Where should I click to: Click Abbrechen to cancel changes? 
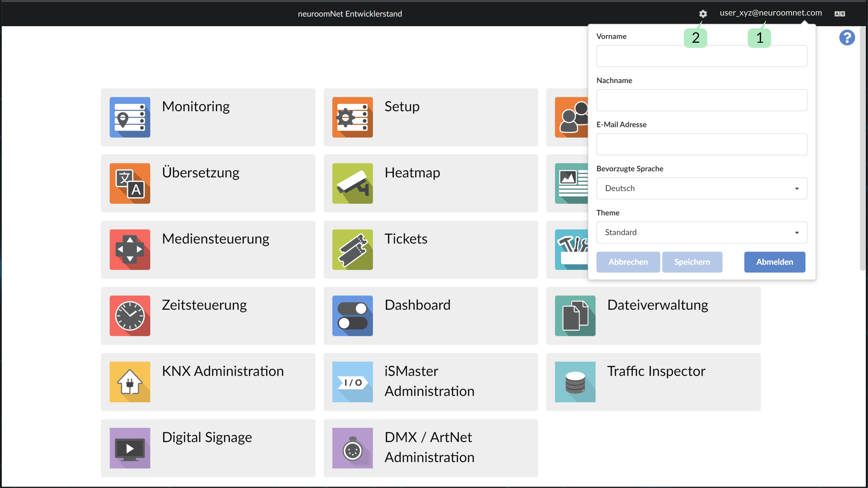(x=628, y=261)
